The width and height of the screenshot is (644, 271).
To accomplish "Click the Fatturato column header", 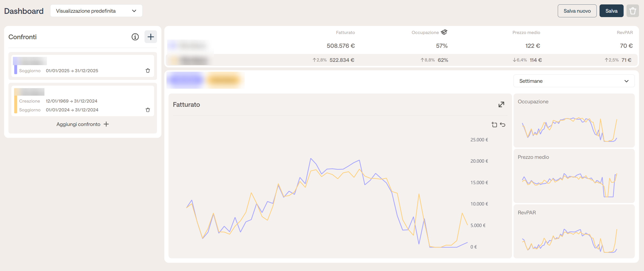I will [345, 32].
